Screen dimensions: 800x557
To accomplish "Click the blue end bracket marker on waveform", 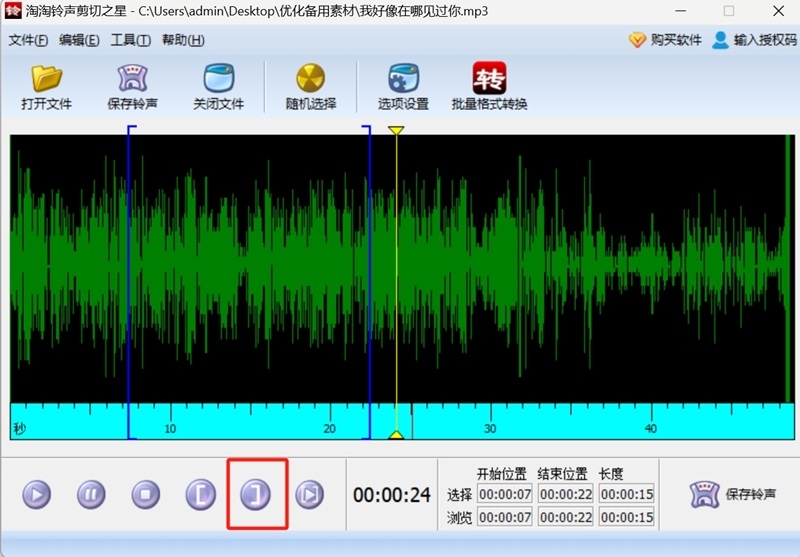I will click(368, 282).
